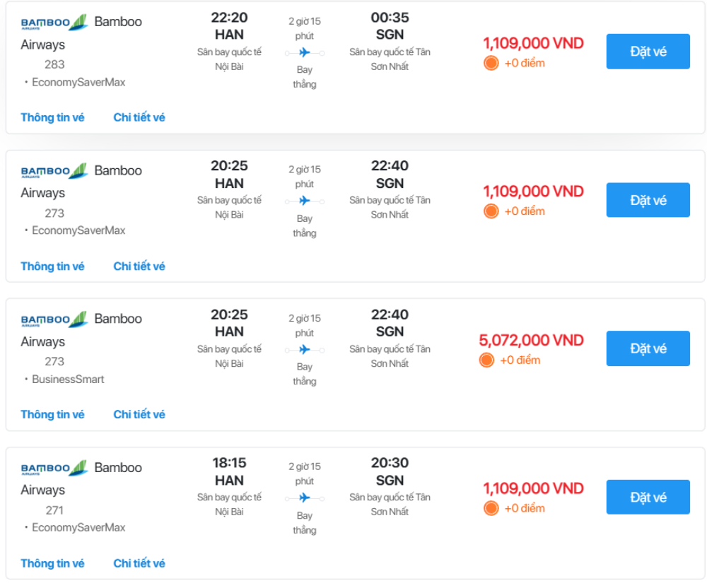Click orange points coin on 5,072,000 VND fare
This screenshot has width=707, height=588.
[x=486, y=360]
